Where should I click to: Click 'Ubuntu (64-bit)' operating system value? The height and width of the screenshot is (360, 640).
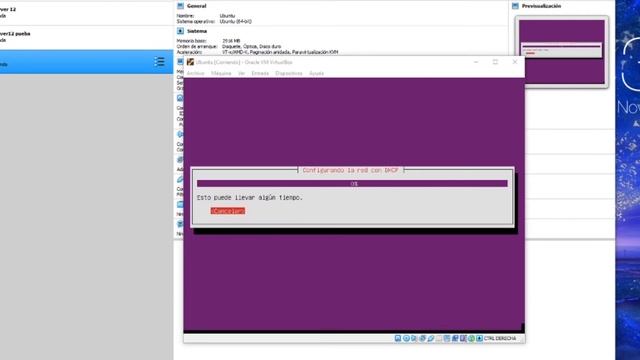236,21
